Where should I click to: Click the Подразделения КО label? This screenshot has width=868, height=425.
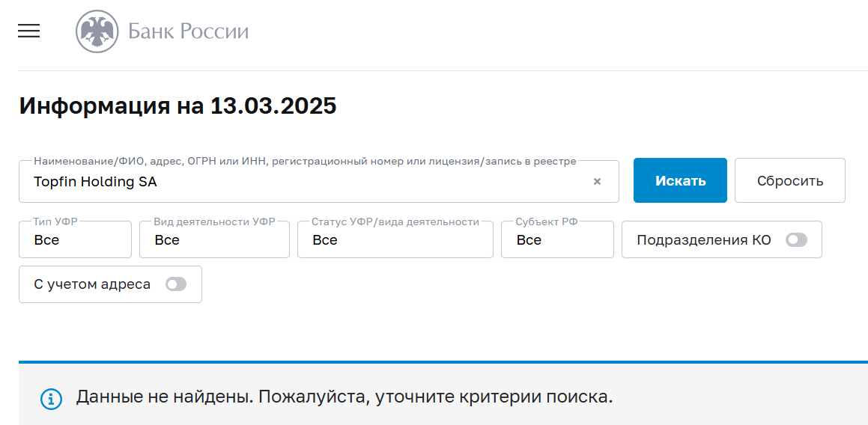703,240
